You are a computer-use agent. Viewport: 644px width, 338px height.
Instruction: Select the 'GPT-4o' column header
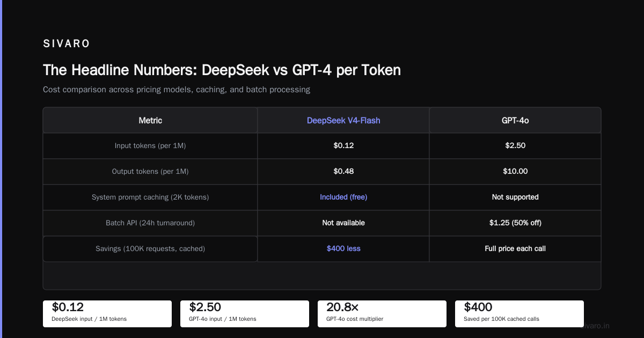click(515, 121)
